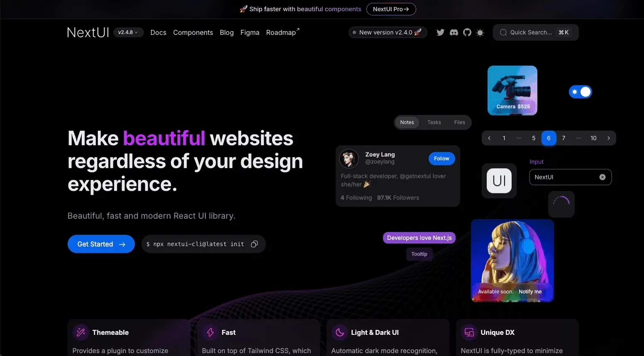Click the Light & Dark UI moon icon
Screen dimensions: 644x356
coord(340,332)
